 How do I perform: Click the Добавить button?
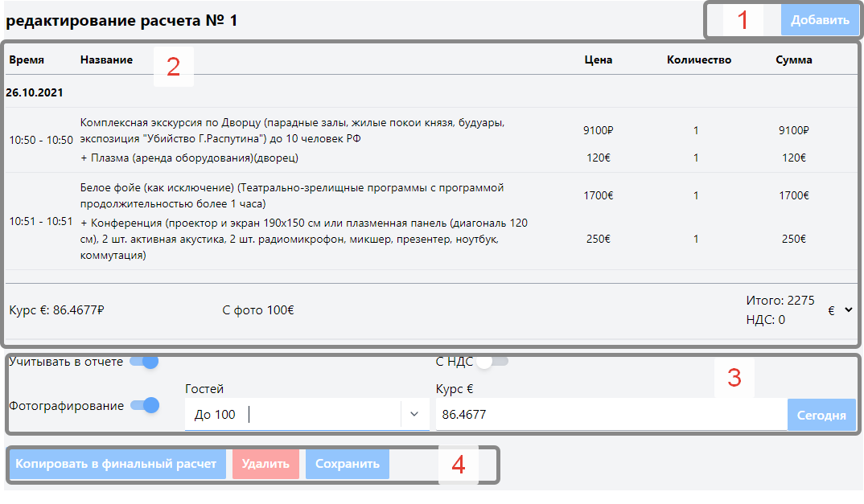click(819, 21)
